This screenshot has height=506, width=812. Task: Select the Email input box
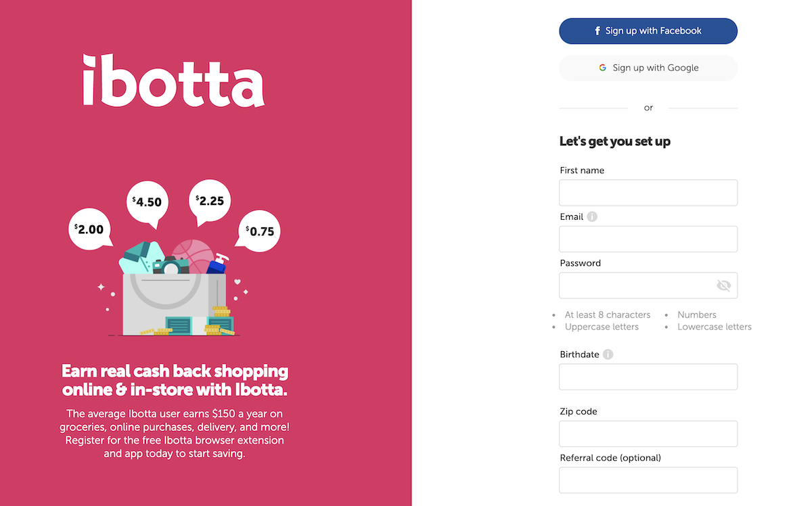pyautogui.click(x=648, y=239)
